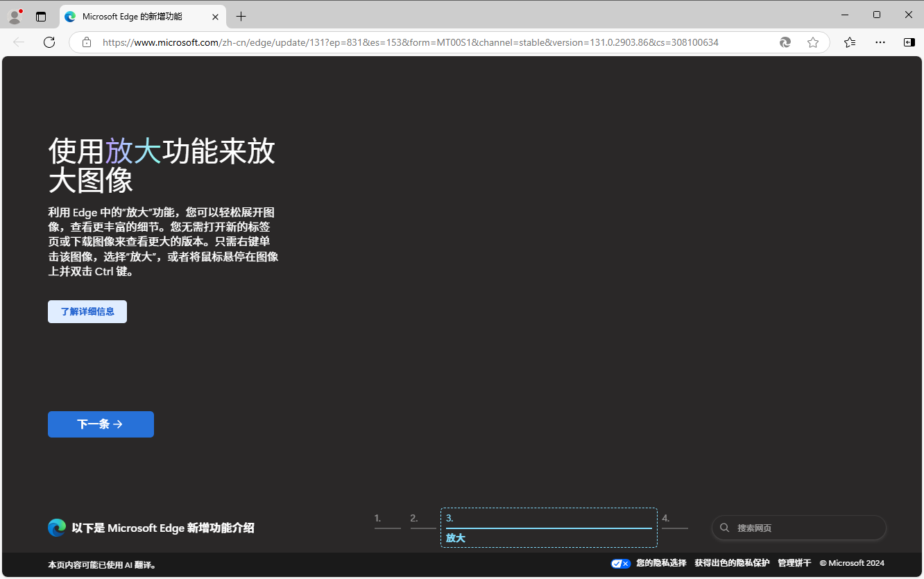Click the Microsoft Edge logo in the page footer
Image resolution: width=924 pixels, height=579 pixels.
pos(56,528)
